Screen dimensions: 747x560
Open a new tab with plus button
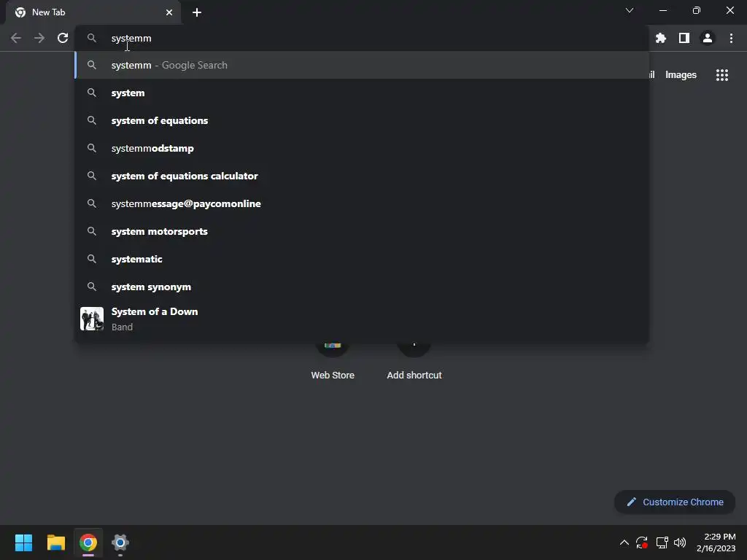tap(197, 12)
